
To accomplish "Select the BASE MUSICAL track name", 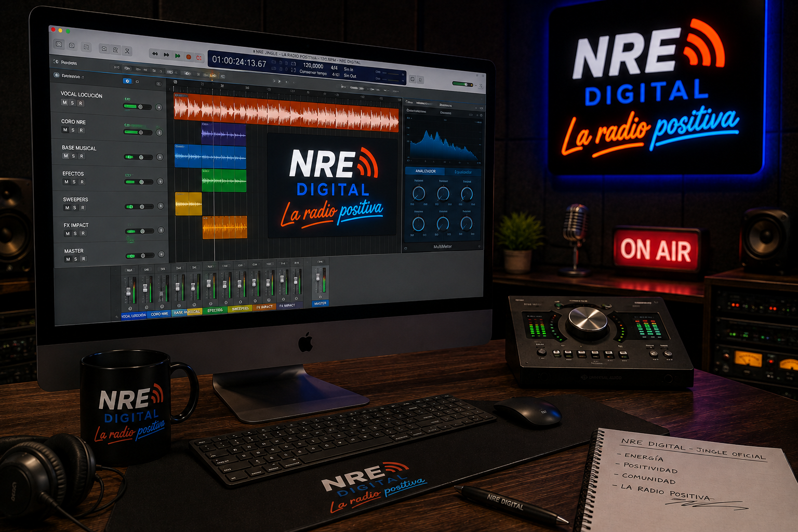I will point(79,148).
